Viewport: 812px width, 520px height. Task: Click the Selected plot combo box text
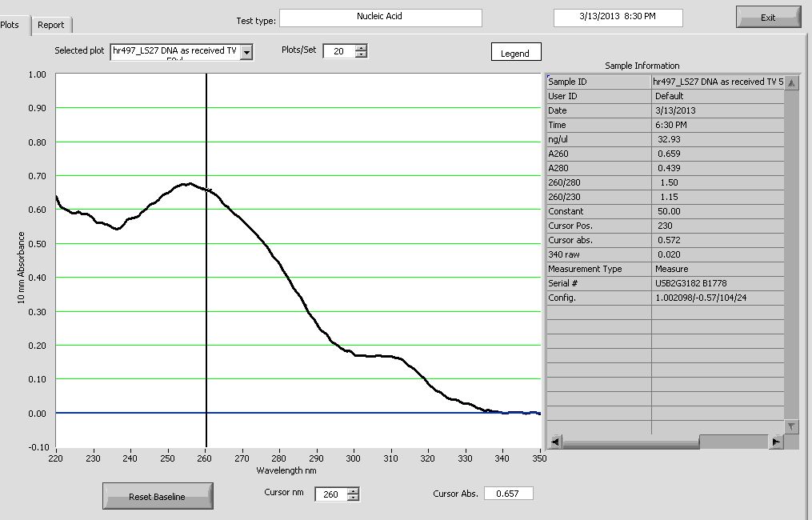175,51
